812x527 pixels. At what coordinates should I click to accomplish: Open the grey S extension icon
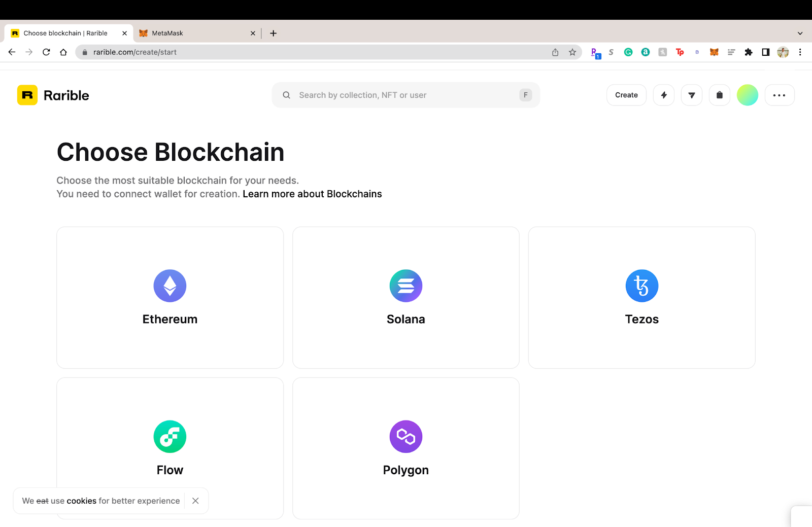point(611,52)
